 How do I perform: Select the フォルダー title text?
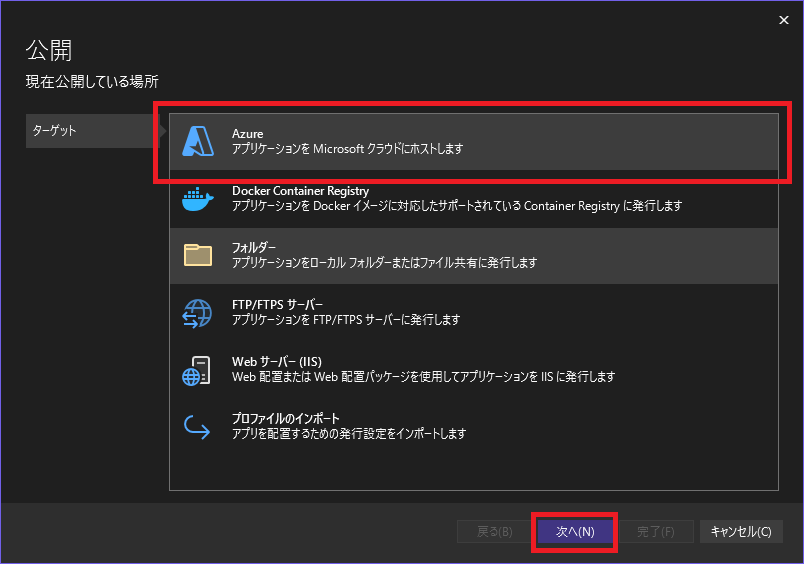click(x=254, y=248)
